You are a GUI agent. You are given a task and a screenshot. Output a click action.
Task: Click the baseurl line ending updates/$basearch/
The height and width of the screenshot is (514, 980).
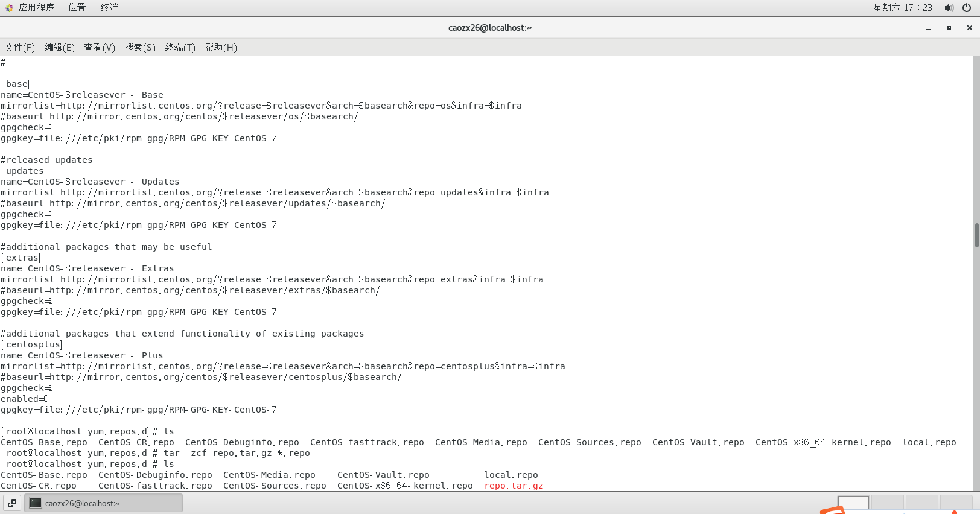pyautogui.click(x=193, y=203)
